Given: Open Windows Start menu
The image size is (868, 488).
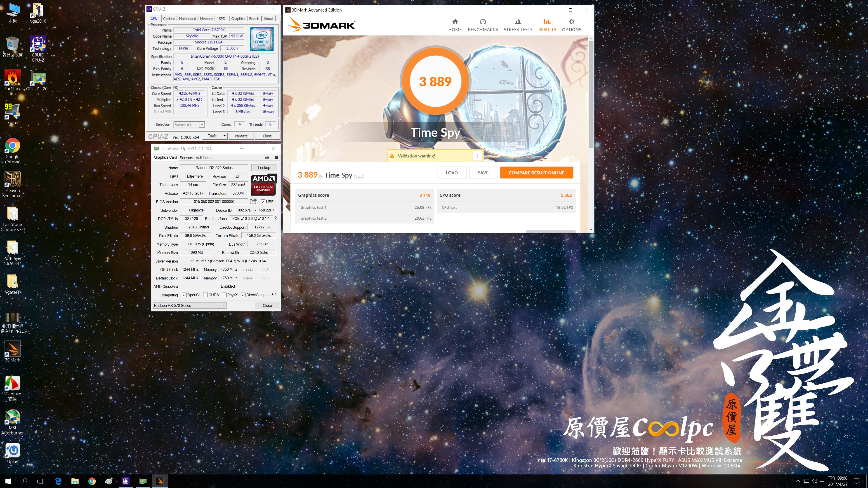Looking at the screenshot, I should [8, 481].
